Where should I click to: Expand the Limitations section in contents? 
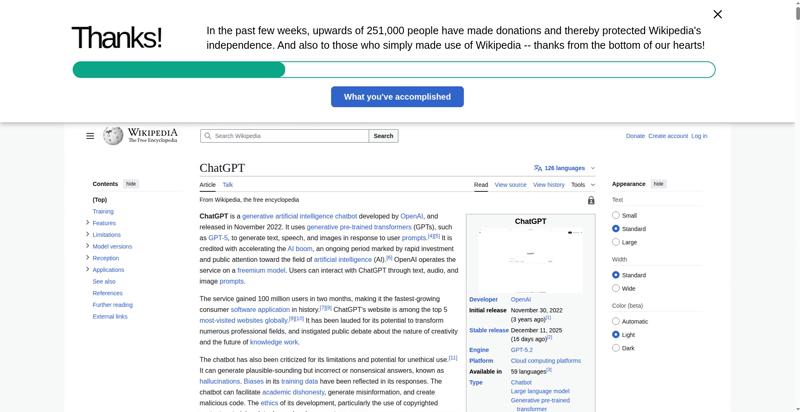[x=88, y=235]
